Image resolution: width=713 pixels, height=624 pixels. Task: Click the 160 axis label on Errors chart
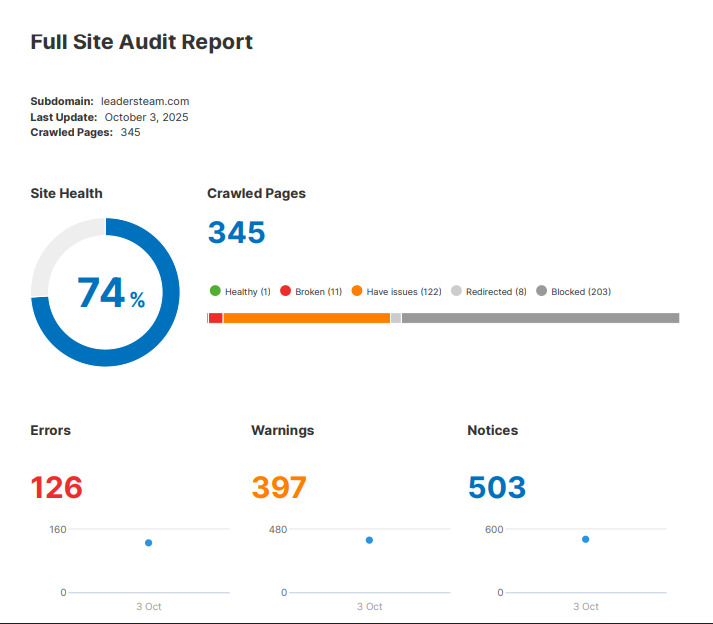click(58, 529)
